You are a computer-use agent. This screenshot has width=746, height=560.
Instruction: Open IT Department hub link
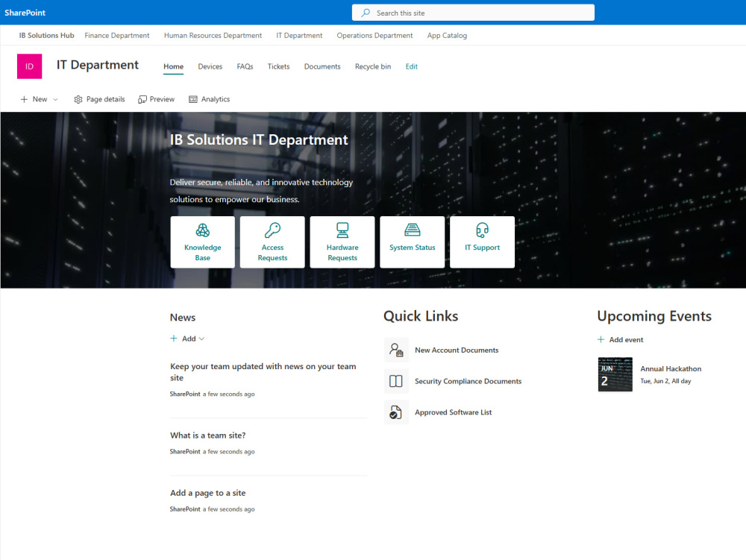[299, 36]
